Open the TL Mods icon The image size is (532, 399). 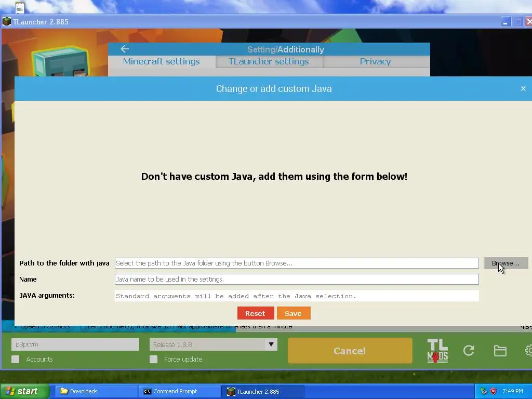(x=437, y=351)
